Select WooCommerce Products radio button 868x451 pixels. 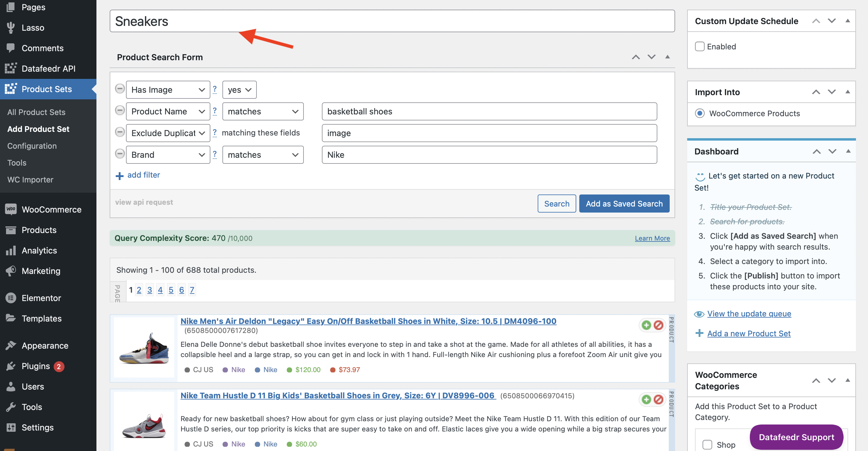700,113
